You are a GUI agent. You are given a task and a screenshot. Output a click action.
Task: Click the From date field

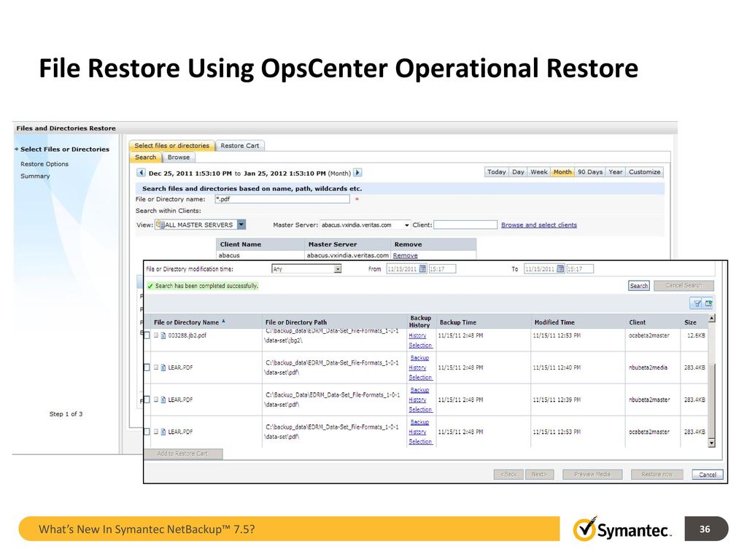pos(403,269)
